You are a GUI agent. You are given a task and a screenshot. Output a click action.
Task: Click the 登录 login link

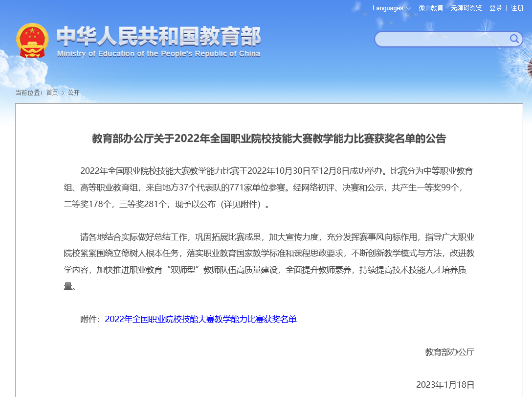[x=496, y=8]
